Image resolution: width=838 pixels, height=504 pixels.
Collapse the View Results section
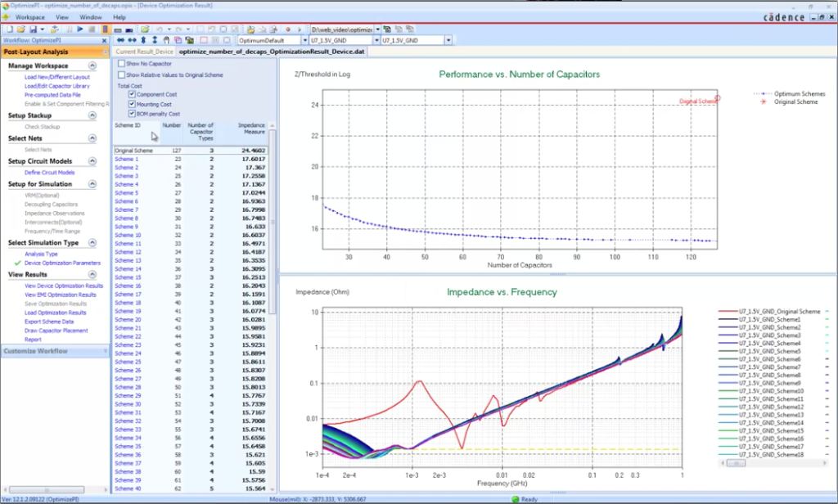pyautogui.click(x=92, y=275)
